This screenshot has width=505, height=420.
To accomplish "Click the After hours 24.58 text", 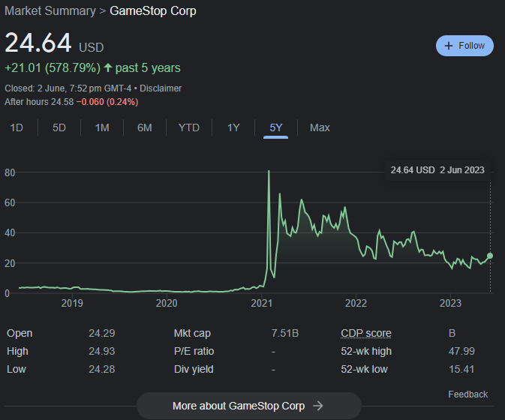I will (x=39, y=102).
